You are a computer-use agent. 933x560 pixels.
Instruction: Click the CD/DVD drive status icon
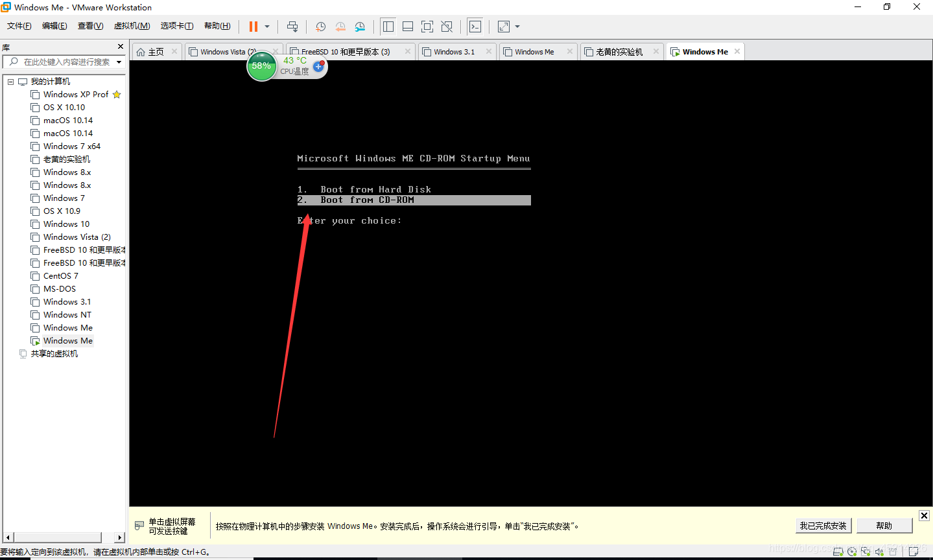[851, 552]
